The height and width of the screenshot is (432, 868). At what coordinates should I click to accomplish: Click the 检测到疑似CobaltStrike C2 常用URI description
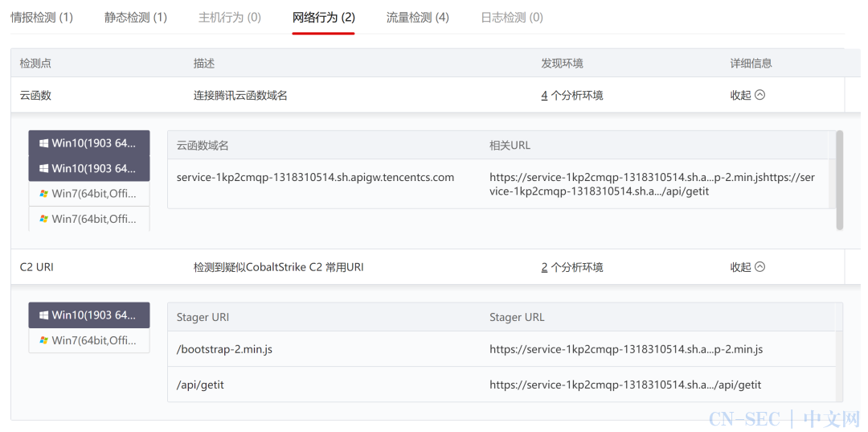tap(278, 268)
